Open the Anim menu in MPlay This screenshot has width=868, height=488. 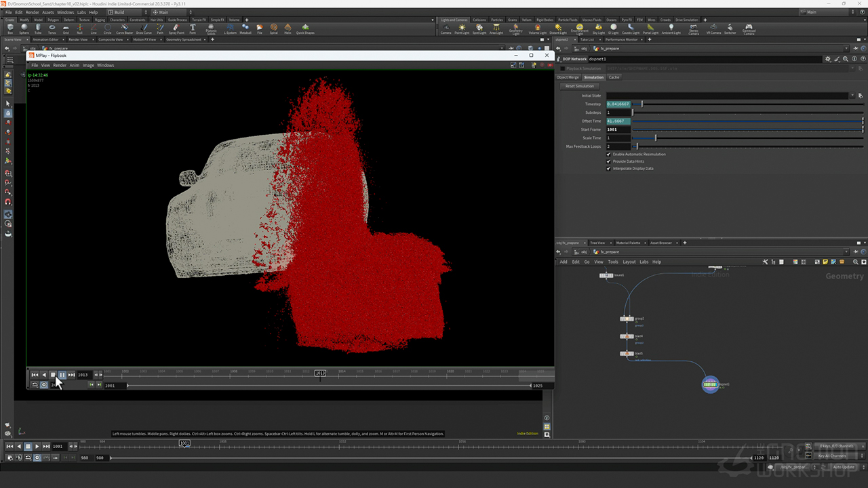(75, 66)
